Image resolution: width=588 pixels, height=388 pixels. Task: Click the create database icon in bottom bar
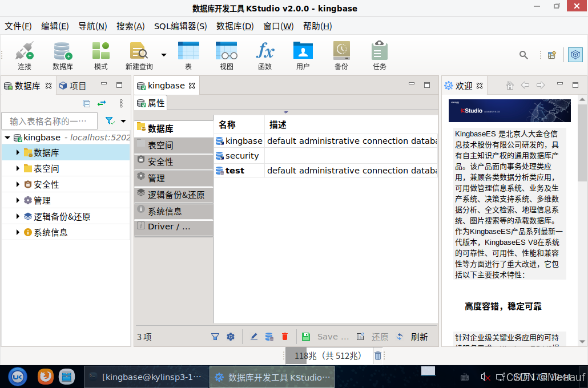tap(269, 337)
